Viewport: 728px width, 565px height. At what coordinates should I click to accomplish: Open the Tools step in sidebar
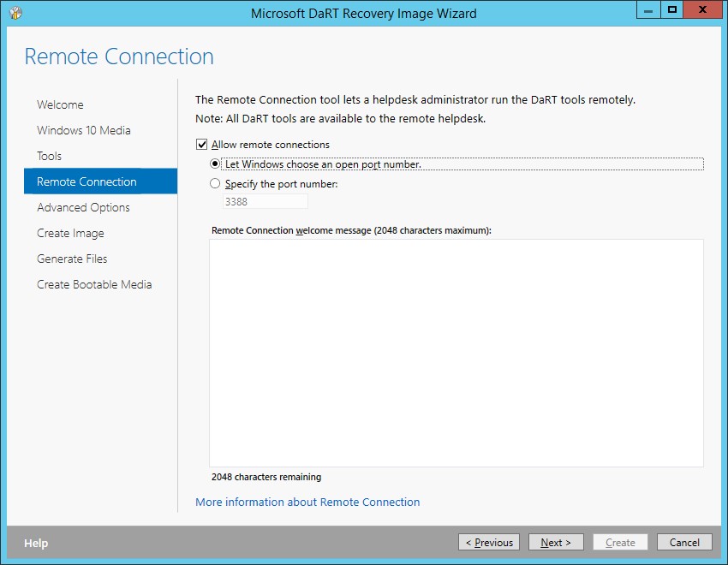pyautogui.click(x=50, y=156)
